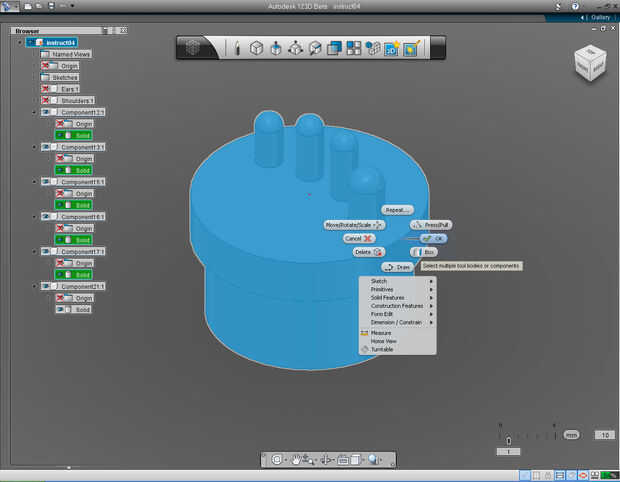Toggle visibility of Shoulders:1
The width and height of the screenshot is (620, 482).
45,100
